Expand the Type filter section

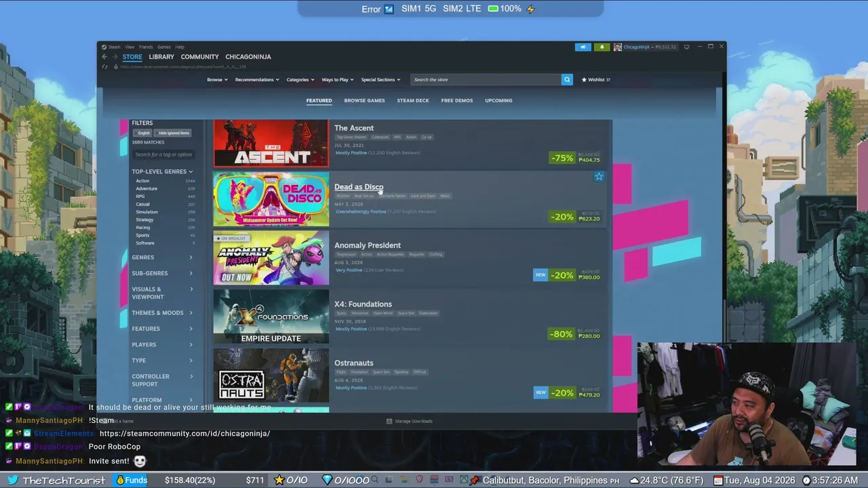[x=162, y=361]
